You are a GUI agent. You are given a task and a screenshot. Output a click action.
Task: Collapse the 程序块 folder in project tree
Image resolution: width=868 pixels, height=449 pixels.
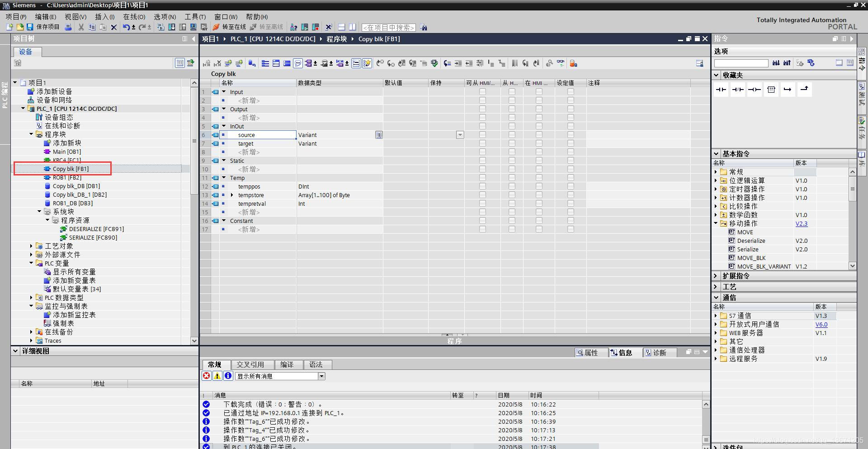point(31,134)
